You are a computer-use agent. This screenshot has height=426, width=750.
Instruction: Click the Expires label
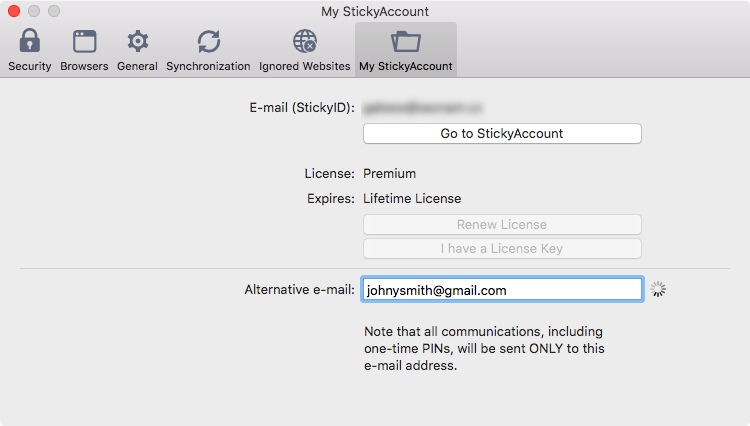(x=331, y=198)
